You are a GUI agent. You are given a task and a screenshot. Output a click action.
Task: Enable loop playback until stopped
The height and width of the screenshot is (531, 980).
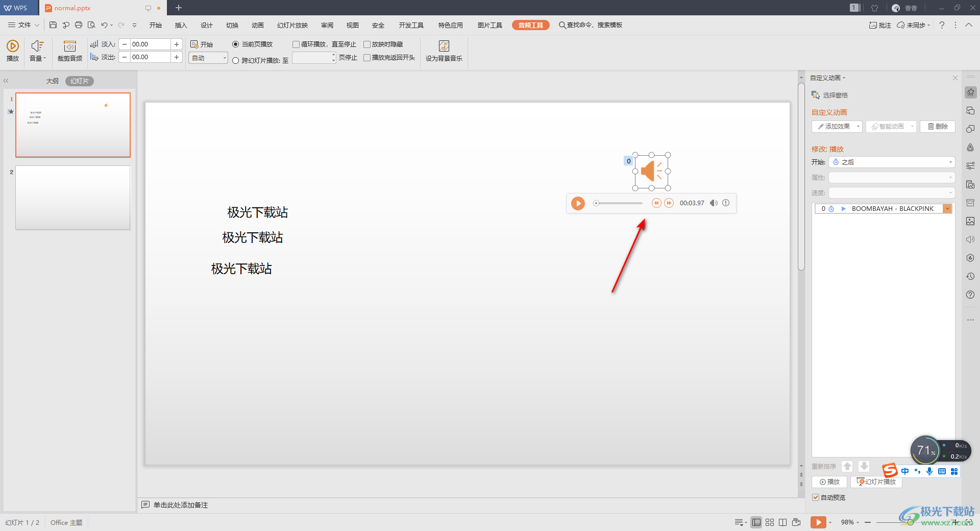pyautogui.click(x=296, y=44)
